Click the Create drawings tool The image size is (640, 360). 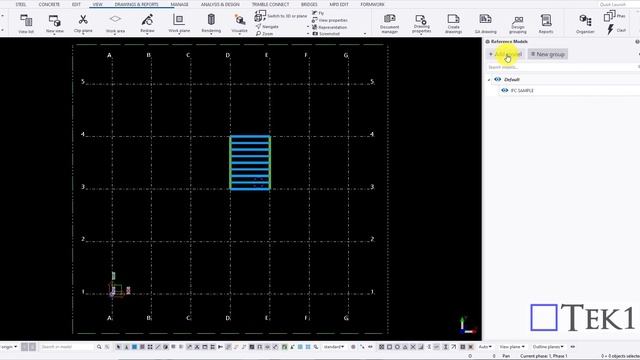(453, 24)
